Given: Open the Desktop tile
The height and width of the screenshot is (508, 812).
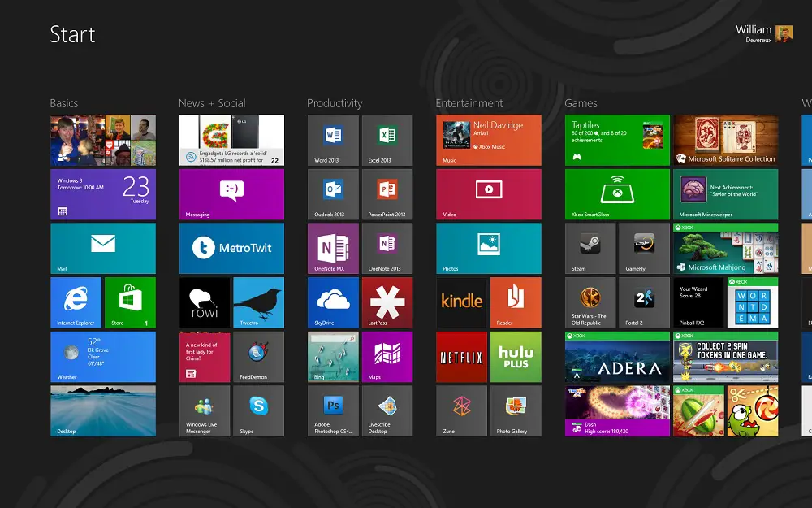Looking at the screenshot, I should [103, 410].
